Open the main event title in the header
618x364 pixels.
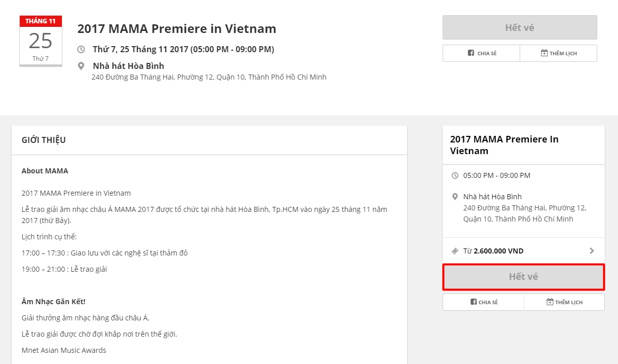(x=176, y=29)
